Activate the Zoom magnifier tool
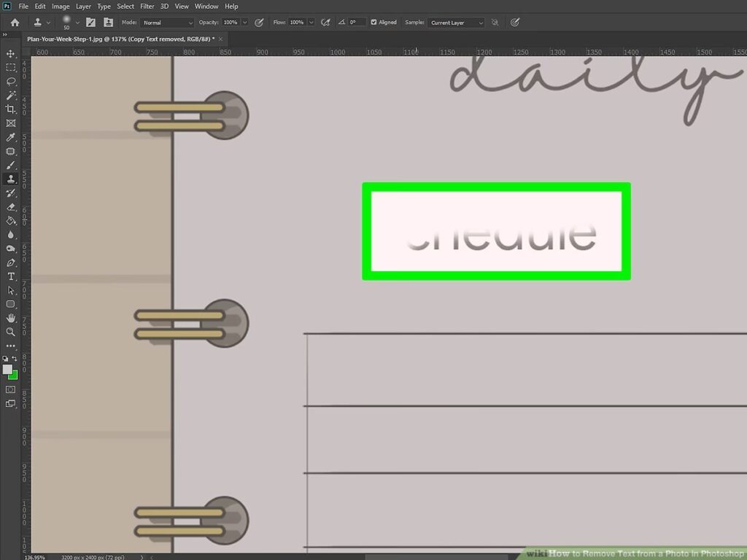Screen dimensions: 747x560 [x=11, y=332]
